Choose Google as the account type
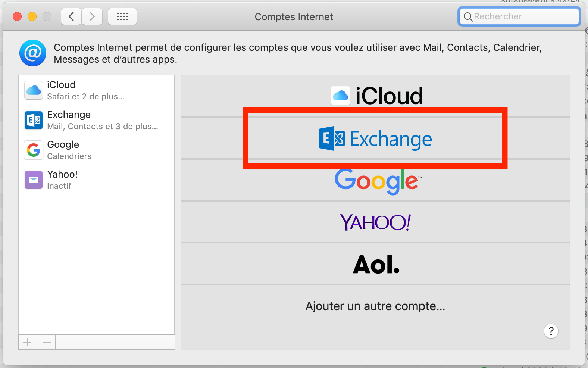Screen dimensions: 588x368 tap(377, 181)
